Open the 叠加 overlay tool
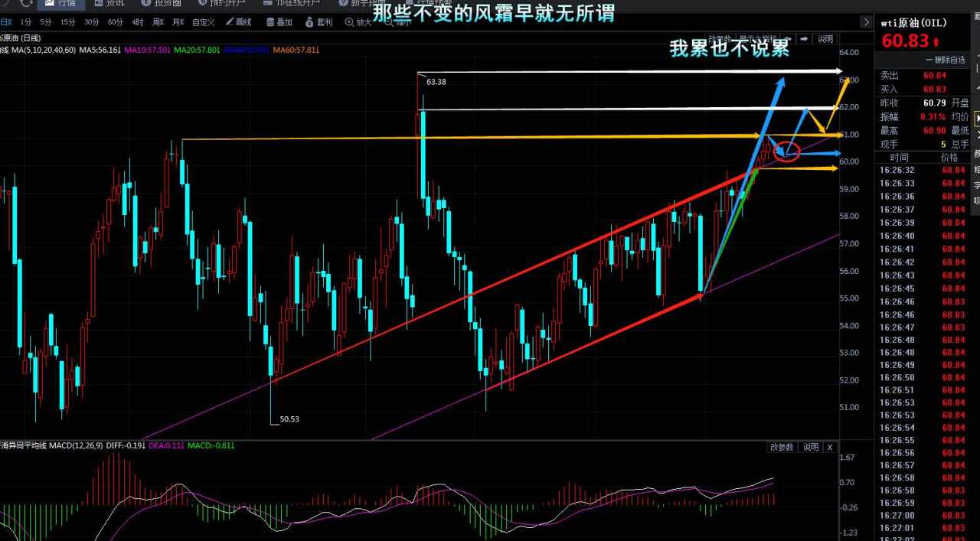The height and width of the screenshot is (541, 980). [x=279, y=22]
